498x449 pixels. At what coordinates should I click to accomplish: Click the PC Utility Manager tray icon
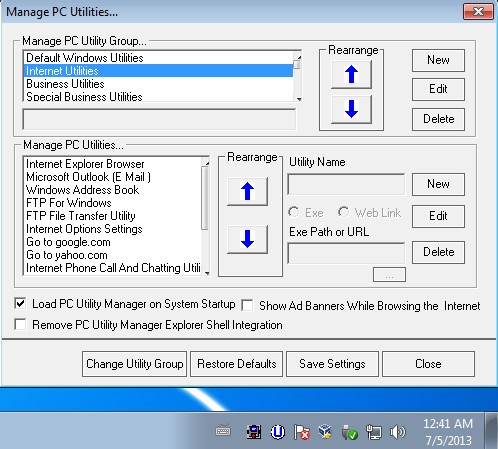pos(254,432)
